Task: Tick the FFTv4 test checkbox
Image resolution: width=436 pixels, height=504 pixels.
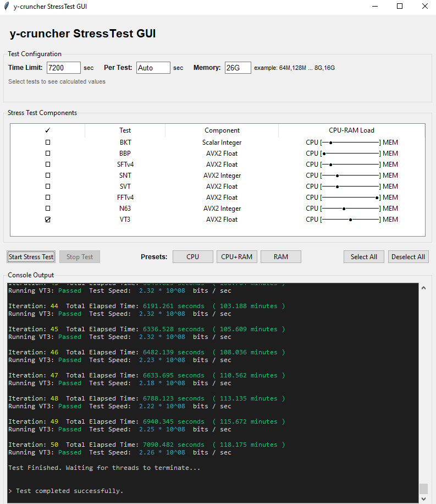Action: pos(48,198)
